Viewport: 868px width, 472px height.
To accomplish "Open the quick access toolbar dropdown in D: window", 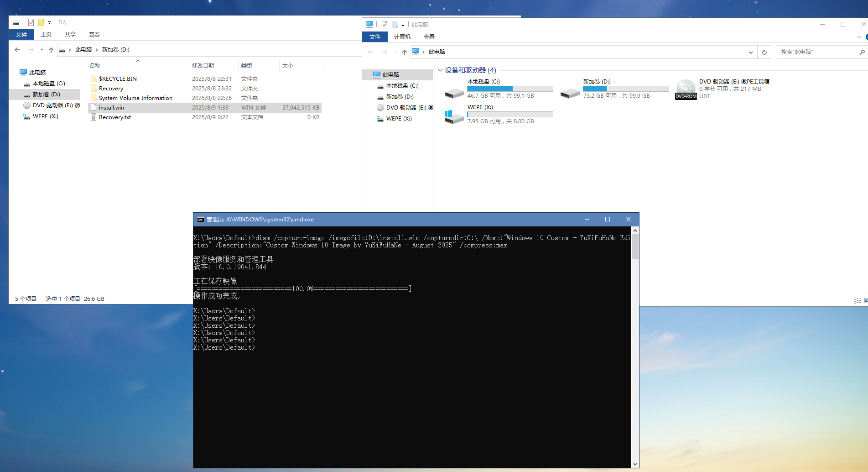I will (x=49, y=22).
